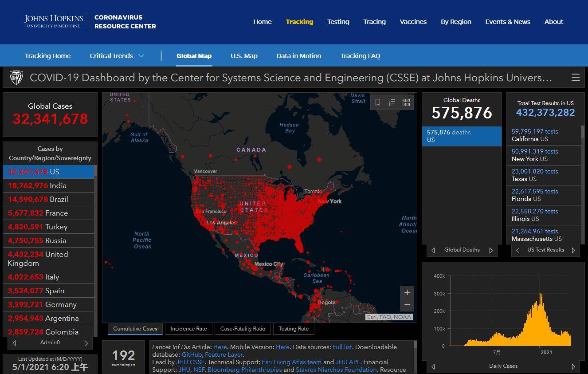Open the Tracing nav item
The image size is (588, 374).
point(374,22)
